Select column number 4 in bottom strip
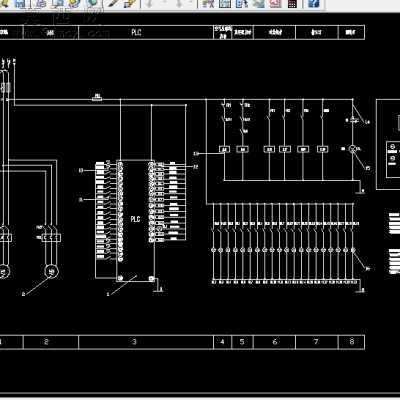Image resolution: width=400 pixels, height=400 pixels. click(x=222, y=342)
